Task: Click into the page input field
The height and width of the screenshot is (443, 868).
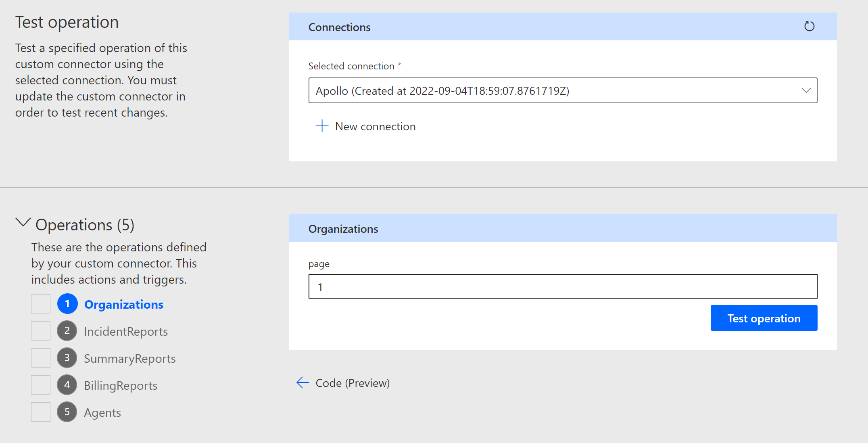Action: coord(563,287)
